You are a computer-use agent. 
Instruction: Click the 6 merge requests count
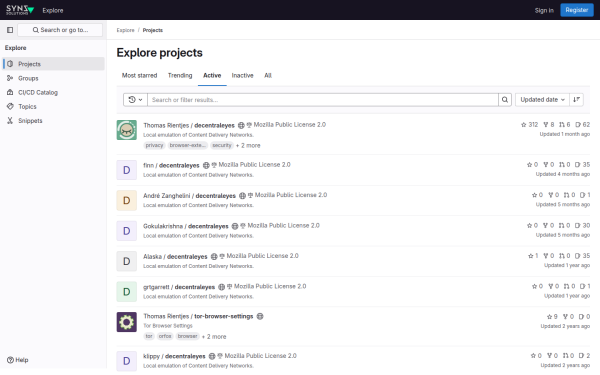[x=564, y=125]
